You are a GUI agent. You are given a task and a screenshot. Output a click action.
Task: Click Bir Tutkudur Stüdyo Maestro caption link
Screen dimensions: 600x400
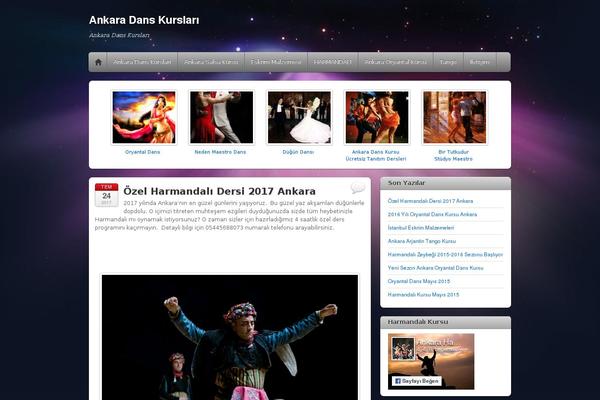click(x=453, y=155)
